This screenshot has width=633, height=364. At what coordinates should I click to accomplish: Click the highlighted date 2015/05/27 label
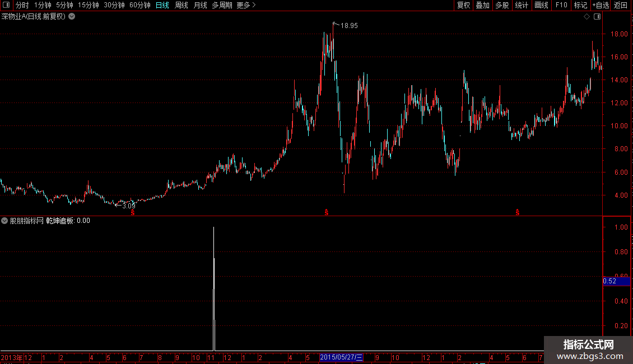(341, 357)
